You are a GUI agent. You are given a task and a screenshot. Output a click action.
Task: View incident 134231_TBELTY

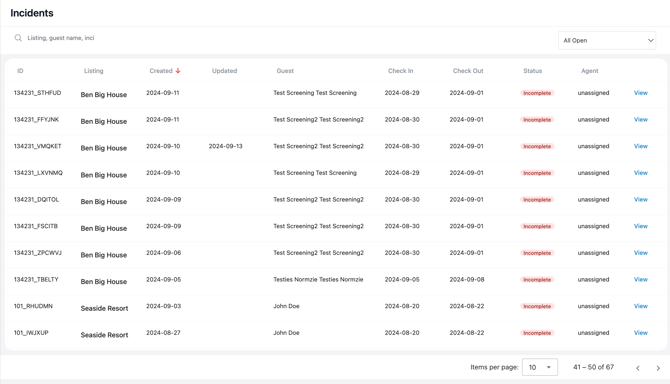(x=641, y=279)
